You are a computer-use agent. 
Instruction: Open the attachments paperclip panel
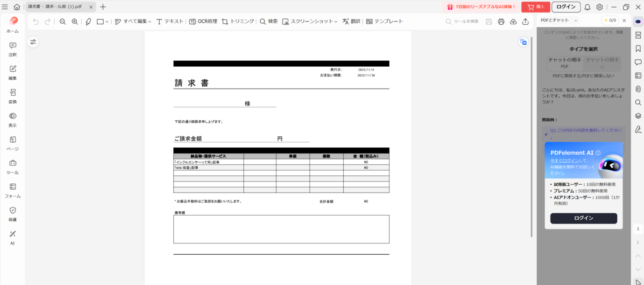coord(638,89)
